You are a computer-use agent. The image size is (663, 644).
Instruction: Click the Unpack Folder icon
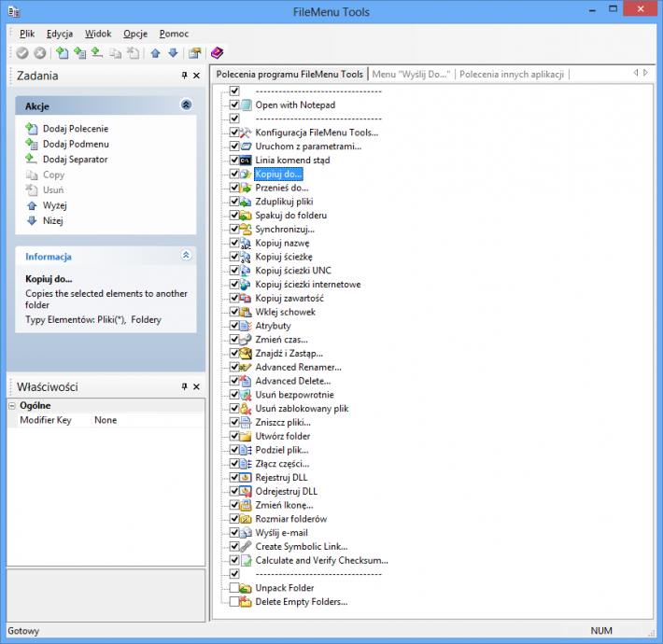246,588
